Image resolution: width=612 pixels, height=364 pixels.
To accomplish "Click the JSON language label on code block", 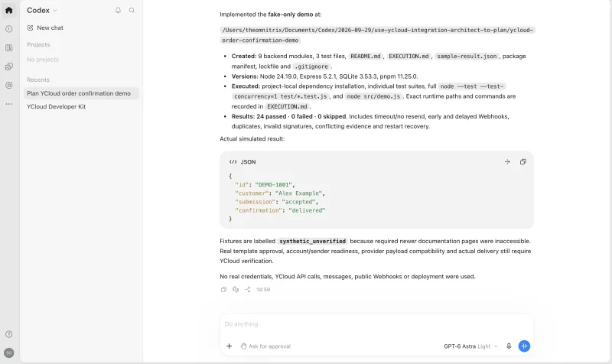I will [x=248, y=162].
